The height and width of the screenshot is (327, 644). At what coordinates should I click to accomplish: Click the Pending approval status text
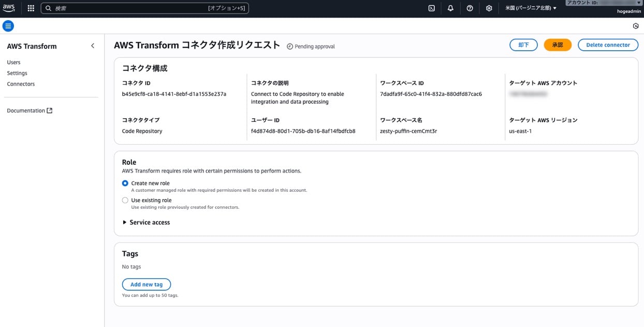pyautogui.click(x=315, y=47)
